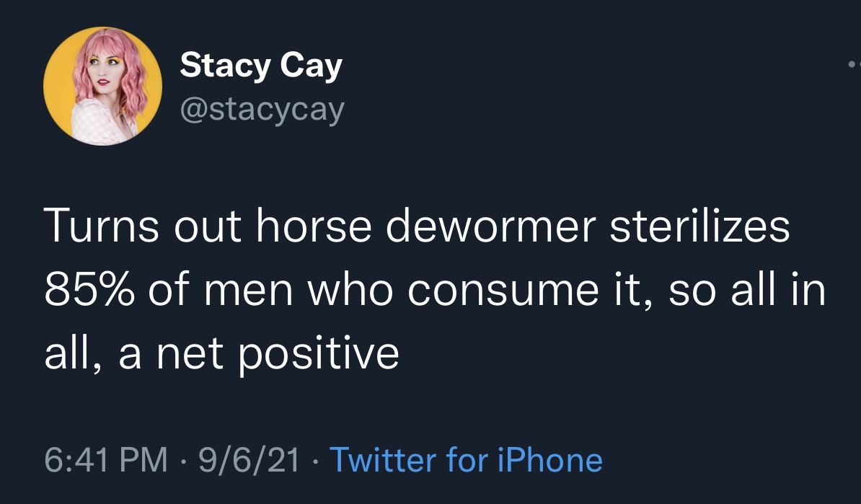This screenshot has height=504, width=861.
Task: Open the @stacycay handle link
Action: point(262,110)
